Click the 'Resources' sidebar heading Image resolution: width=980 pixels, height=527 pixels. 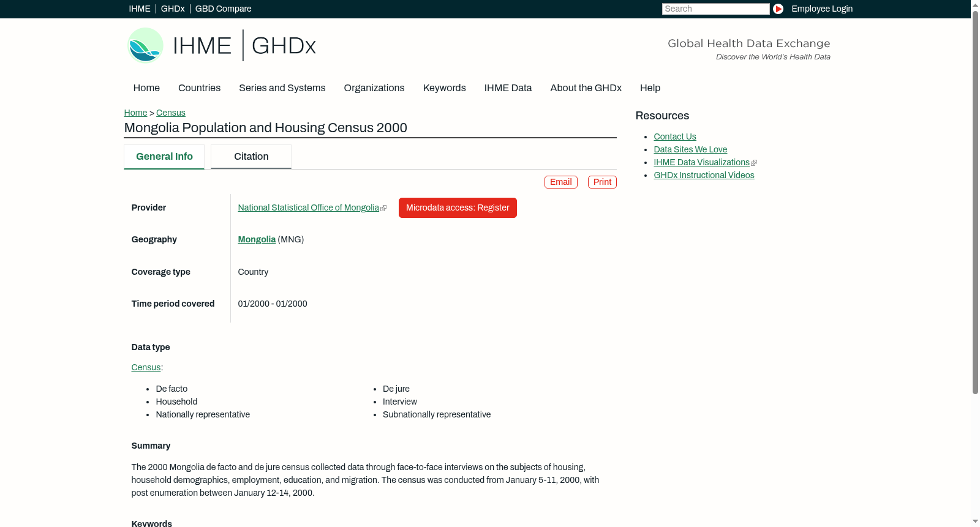pyautogui.click(x=662, y=116)
